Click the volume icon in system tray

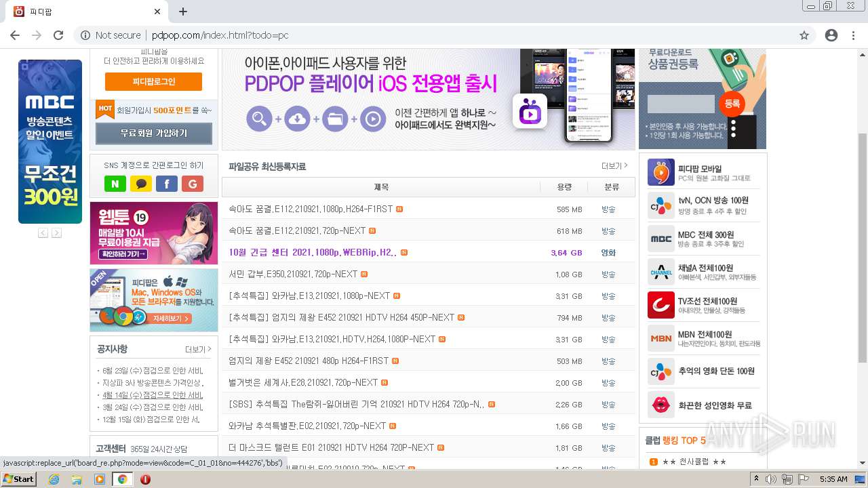click(771, 479)
